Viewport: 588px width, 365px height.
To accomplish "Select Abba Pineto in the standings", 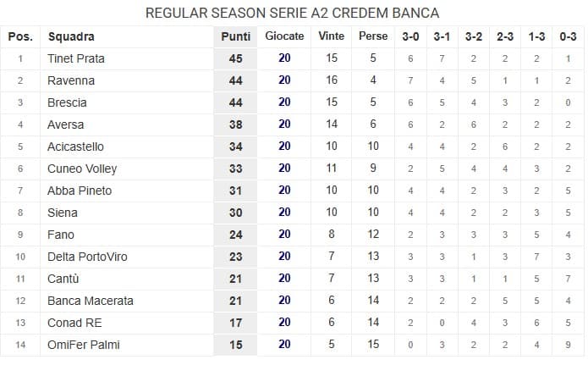I will [x=80, y=191].
